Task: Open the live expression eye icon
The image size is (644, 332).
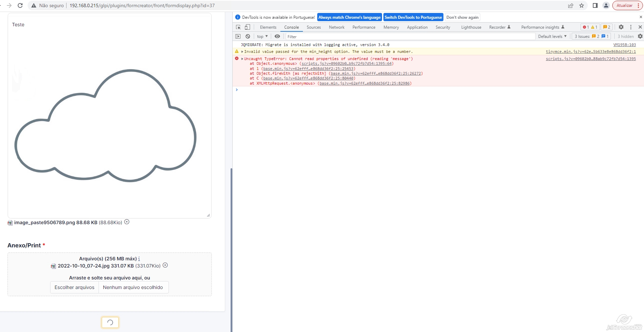Action: (x=277, y=36)
